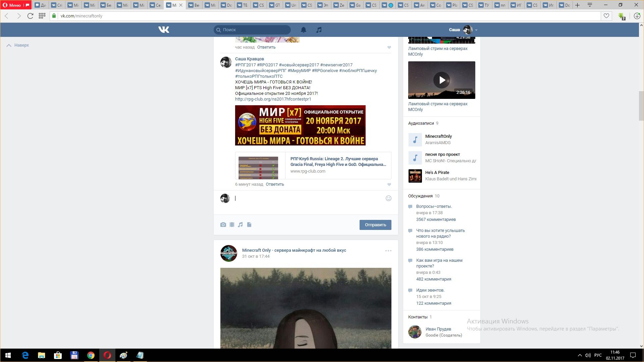Open Windows action center notifications icon
This screenshot has height=362, width=644.
633,355
